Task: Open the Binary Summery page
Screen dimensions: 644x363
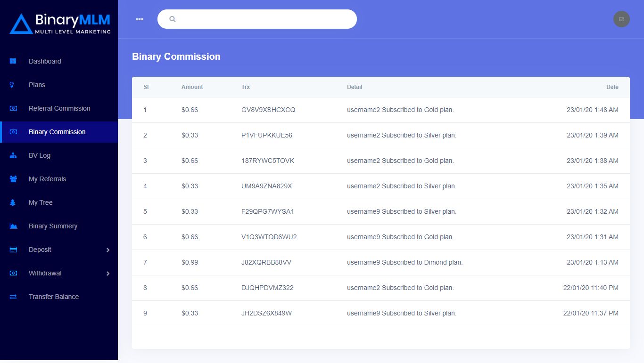Action: (59, 226)
